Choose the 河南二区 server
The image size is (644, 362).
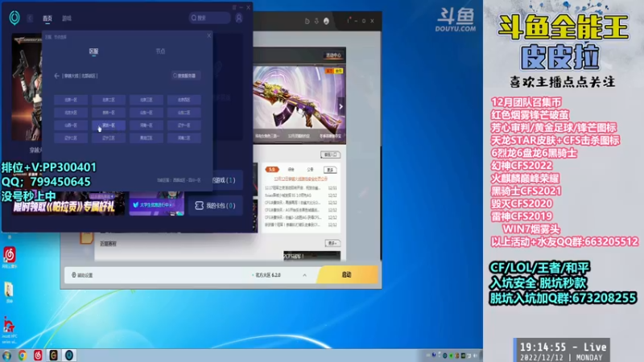click(x=184, y=138)
